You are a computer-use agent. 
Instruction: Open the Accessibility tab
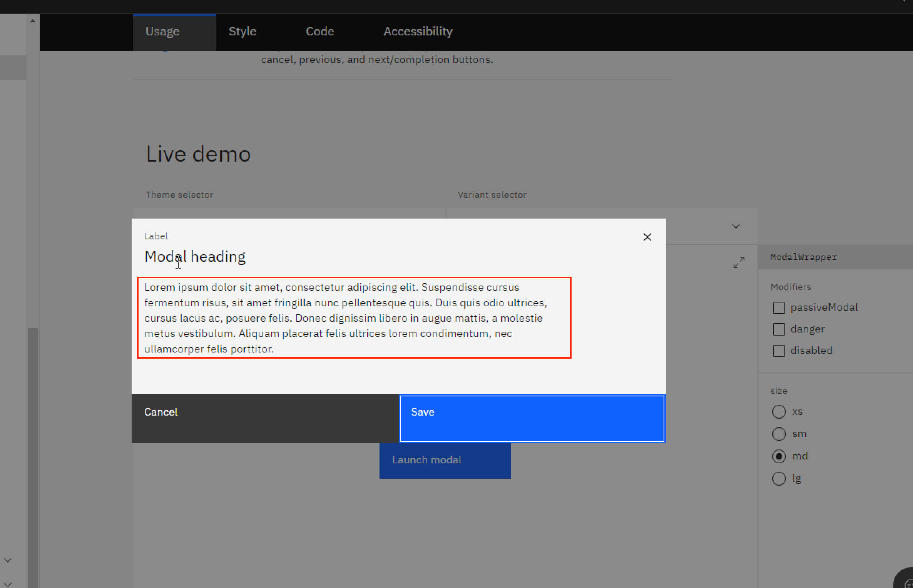click(x=418, y=32)
